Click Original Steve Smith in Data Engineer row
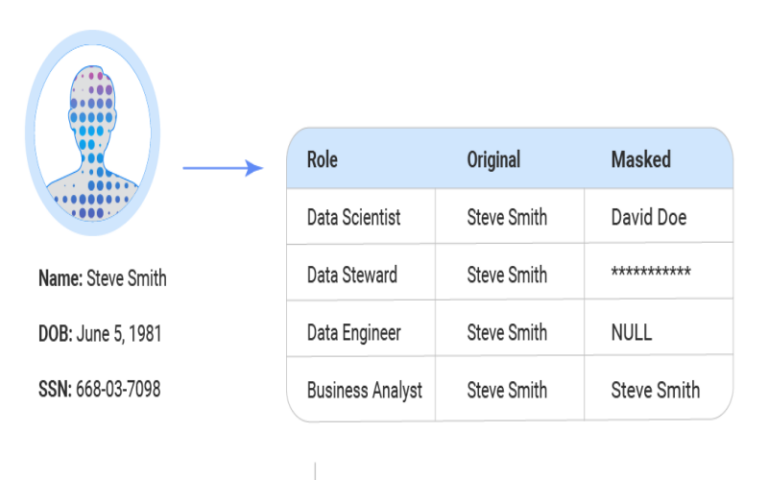The image size is (768, 480). 506,332
